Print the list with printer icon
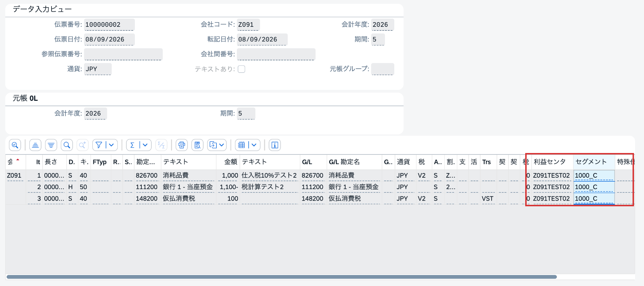 coord(182,145)
